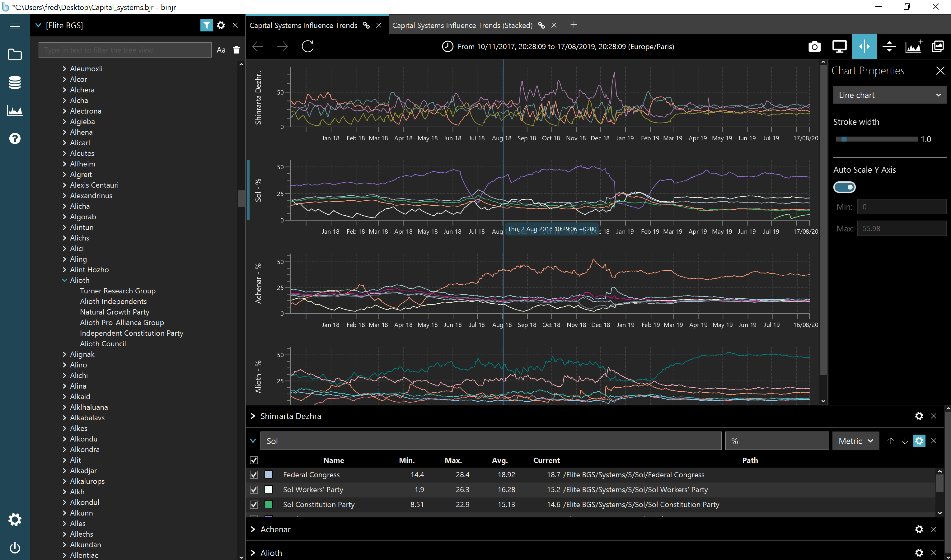Uncheck the Federal Congress series

(254, 474)
